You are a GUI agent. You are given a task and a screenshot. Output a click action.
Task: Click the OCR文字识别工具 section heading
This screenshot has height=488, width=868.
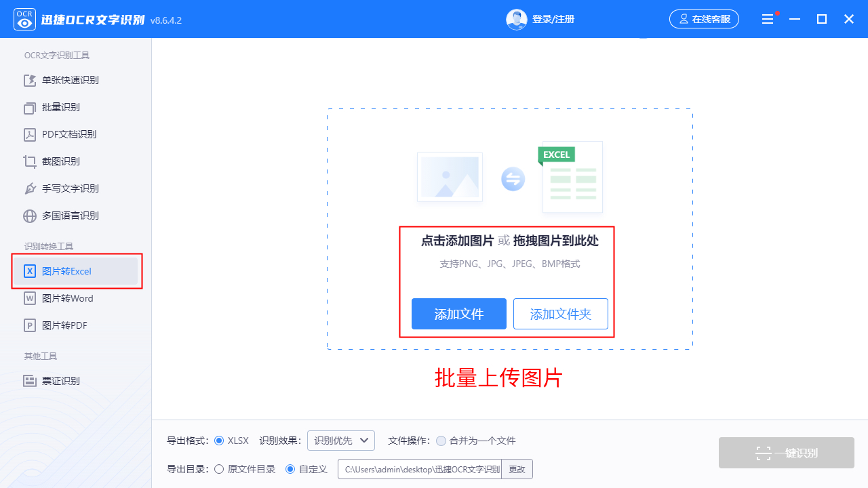pos(57,56)
